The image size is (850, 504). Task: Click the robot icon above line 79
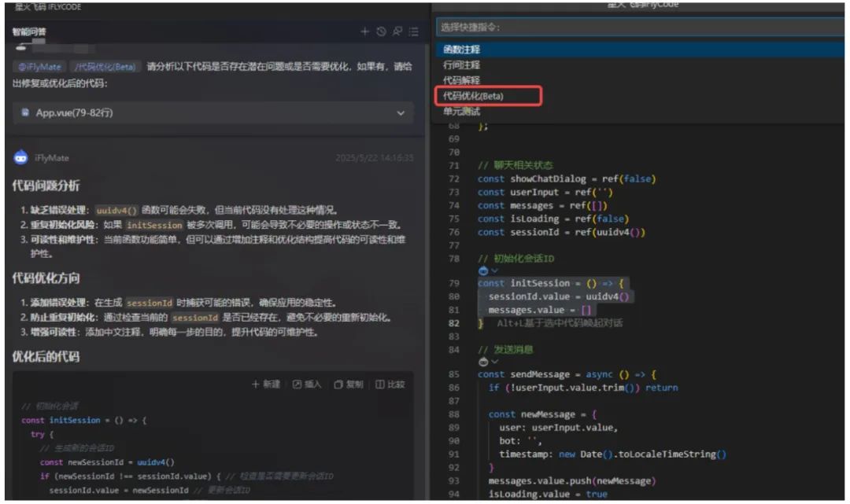pyautogui.click(x=483, y=270)
